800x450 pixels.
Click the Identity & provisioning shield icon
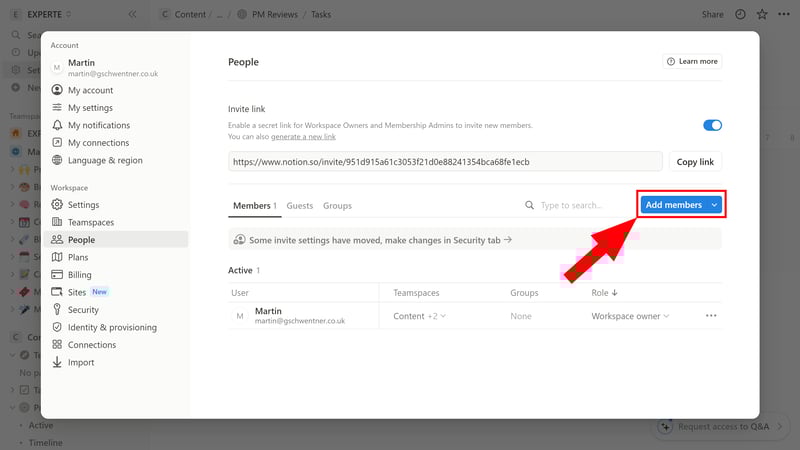pos(57,327)
